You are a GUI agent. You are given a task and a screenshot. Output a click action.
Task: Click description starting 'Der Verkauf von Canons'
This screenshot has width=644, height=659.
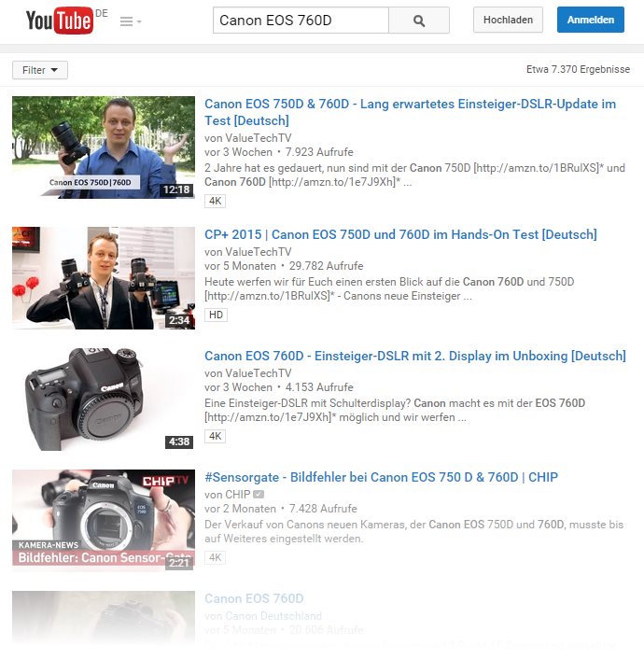pos(413,532)
